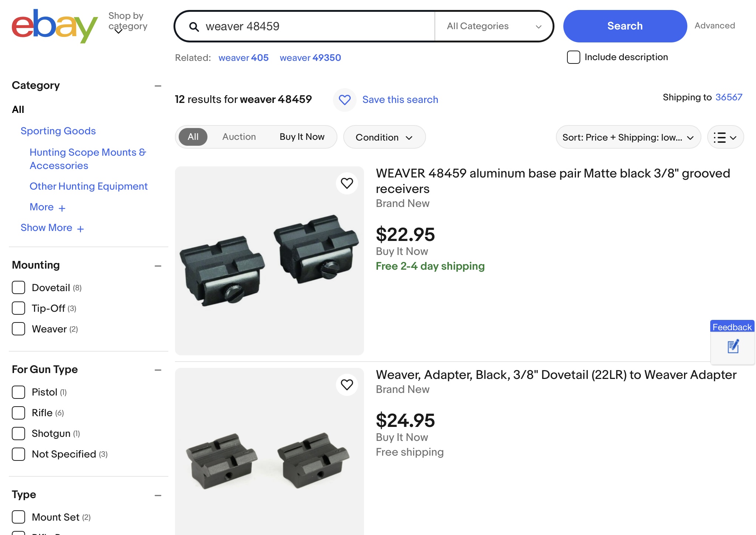Collapse the Category filter section
This screenshot has height=535, width=756.
[158, 86]
